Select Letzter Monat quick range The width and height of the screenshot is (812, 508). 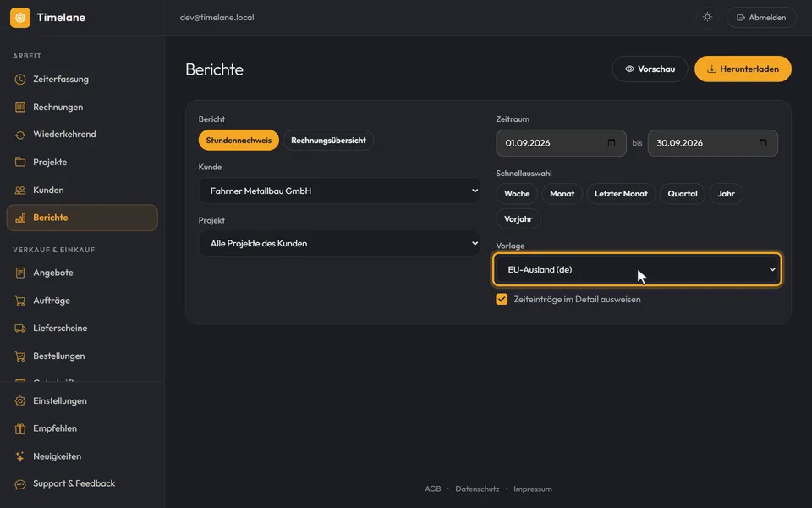click(621, 194)
